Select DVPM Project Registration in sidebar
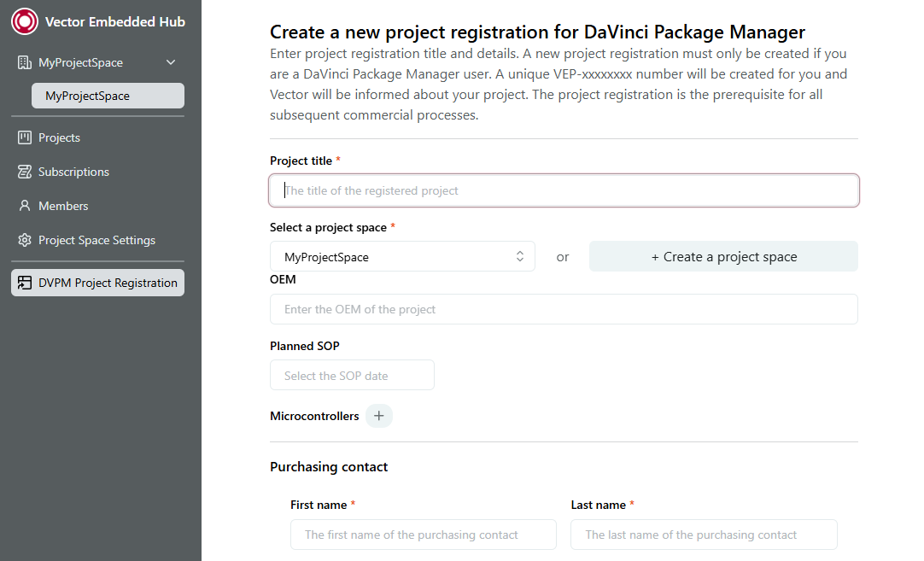Screen dimensions: 924x561 pos(98,283)
